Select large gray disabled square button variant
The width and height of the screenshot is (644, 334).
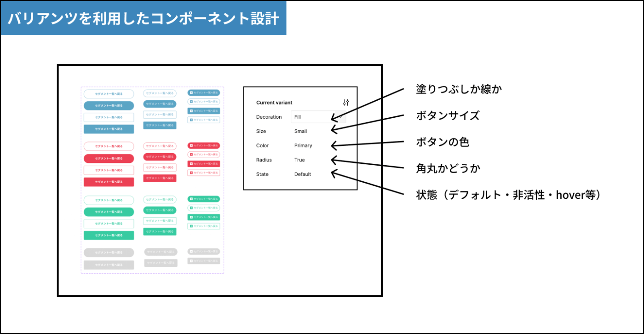109,265
